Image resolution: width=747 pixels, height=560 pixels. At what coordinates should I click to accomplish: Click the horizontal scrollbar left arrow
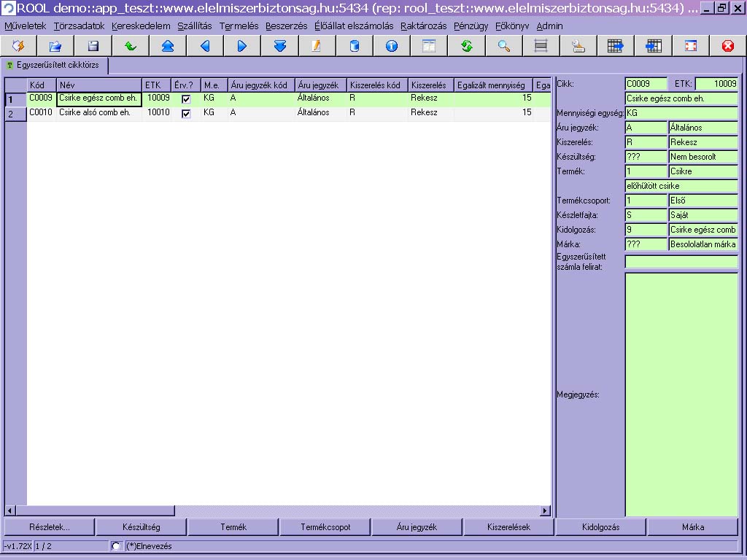click(x=9, y=510)
